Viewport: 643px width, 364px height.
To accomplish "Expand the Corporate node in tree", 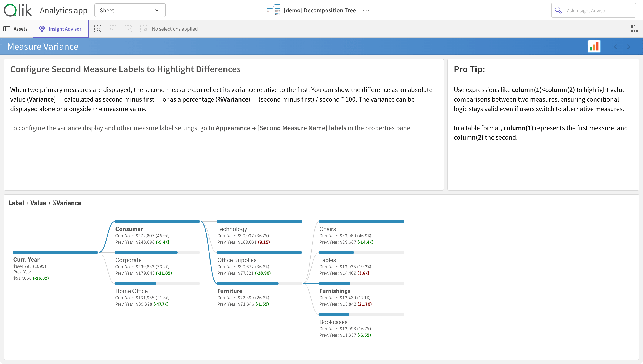I will click(128, 260).
